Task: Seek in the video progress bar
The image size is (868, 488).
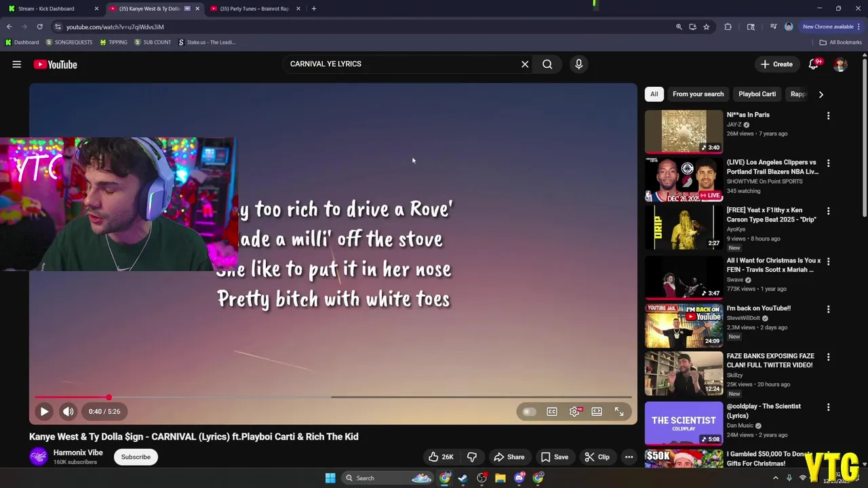Action: coord(333,397)
